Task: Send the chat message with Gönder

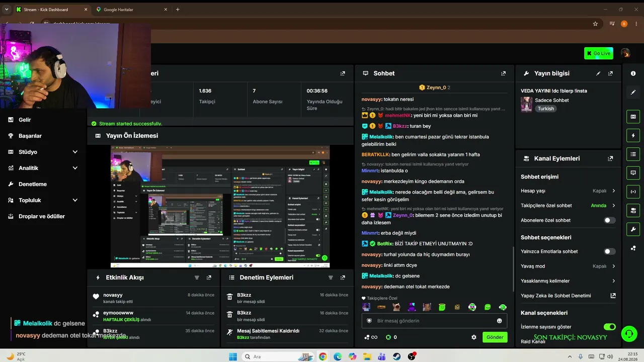Action: point(495,337)
